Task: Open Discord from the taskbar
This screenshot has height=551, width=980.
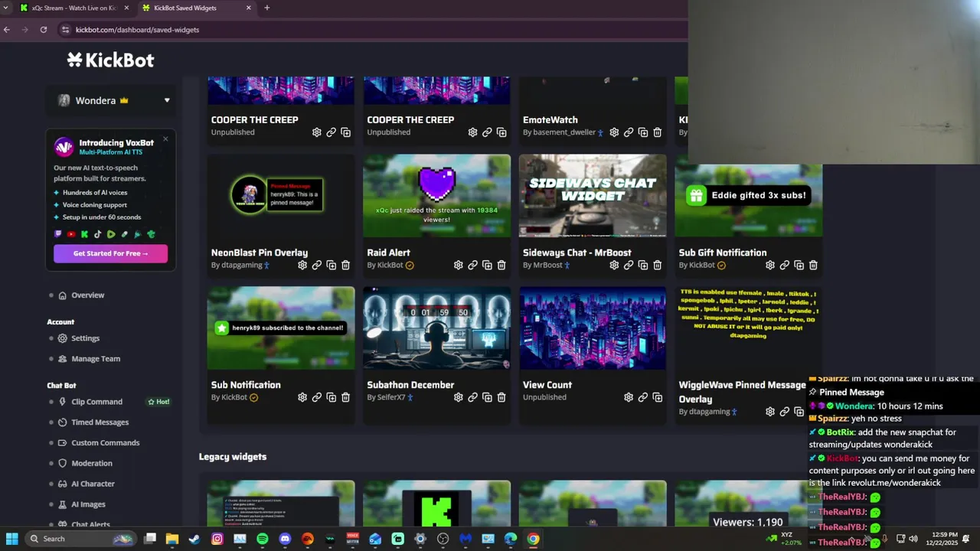Action: [285, 539]
